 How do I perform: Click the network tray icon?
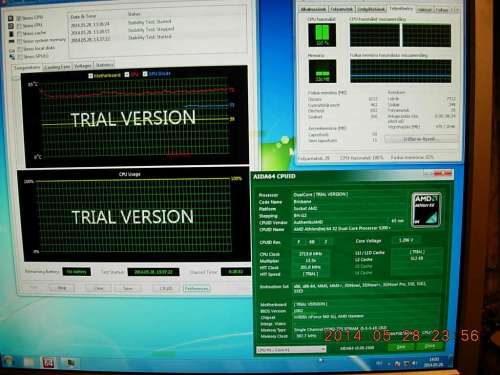407,363
